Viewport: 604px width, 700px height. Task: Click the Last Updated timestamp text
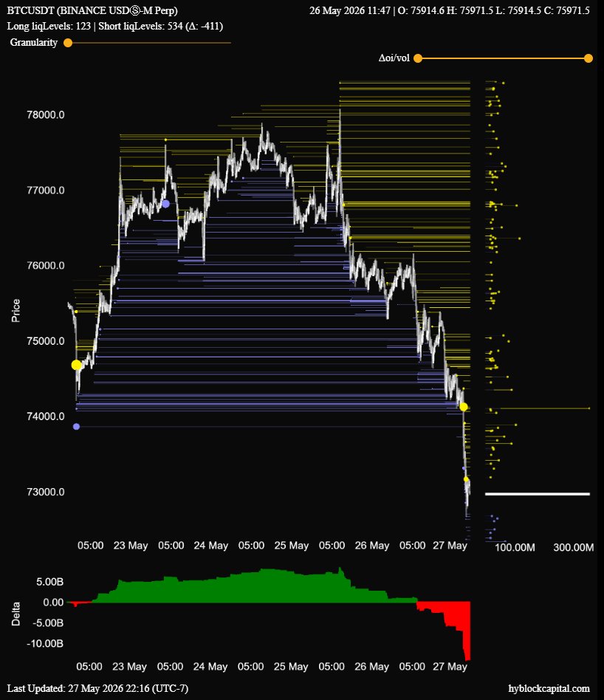coord(97,688)
